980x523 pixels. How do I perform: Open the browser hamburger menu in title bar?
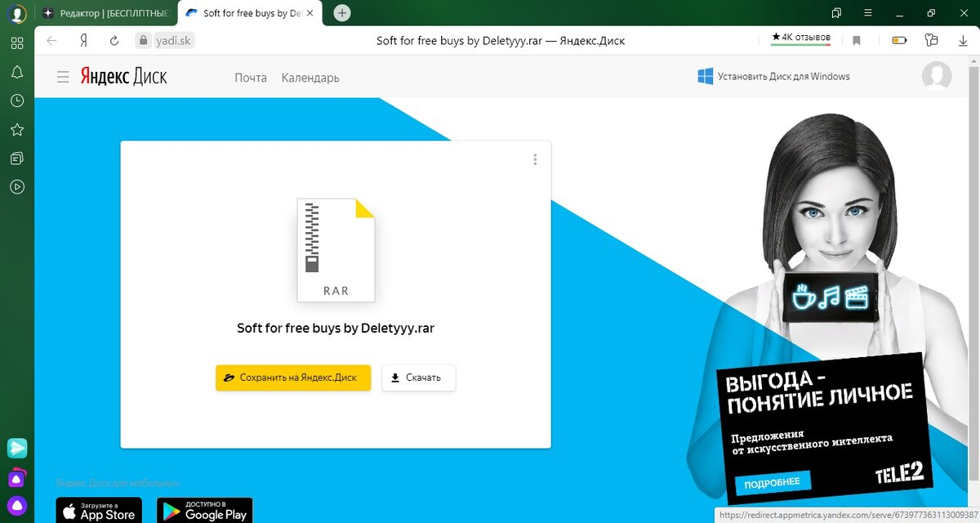pyautogui.click(x=867, y=13)
